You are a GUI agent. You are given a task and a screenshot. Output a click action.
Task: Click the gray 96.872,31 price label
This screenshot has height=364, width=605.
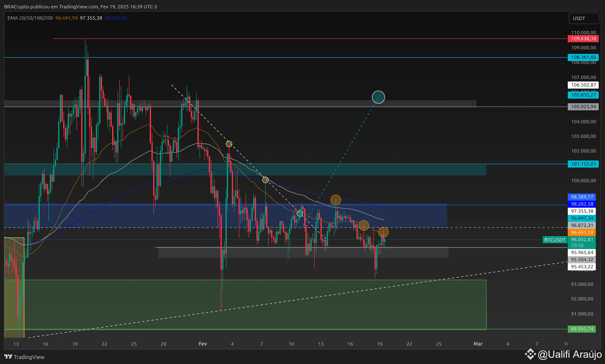[582, 225]
